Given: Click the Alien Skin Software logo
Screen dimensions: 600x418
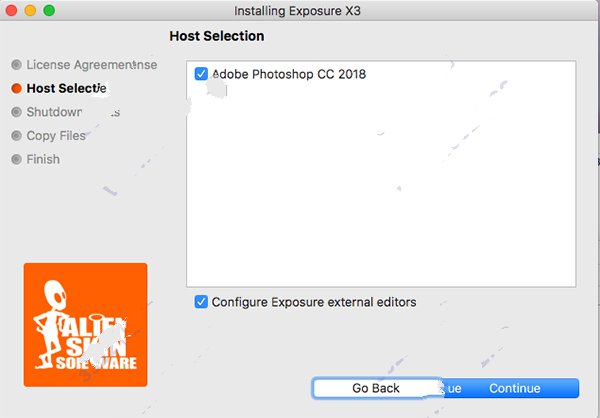Looking at the screenshot, I should (85, 325).
